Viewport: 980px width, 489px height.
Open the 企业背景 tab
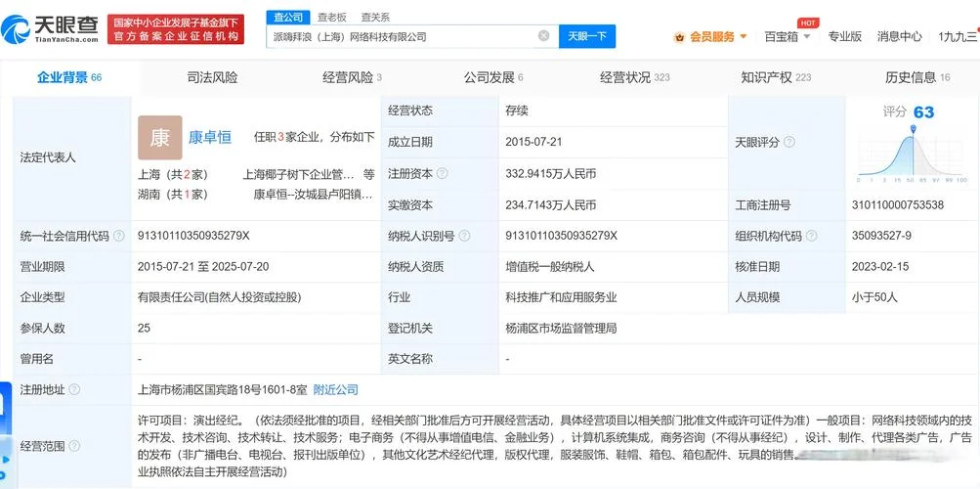coord(69,77)
